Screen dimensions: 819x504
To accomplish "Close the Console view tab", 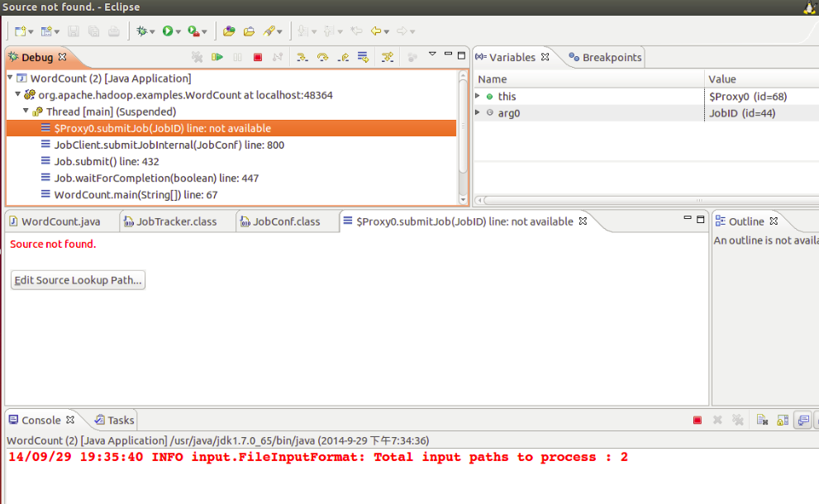I will [x=70, y=420].
